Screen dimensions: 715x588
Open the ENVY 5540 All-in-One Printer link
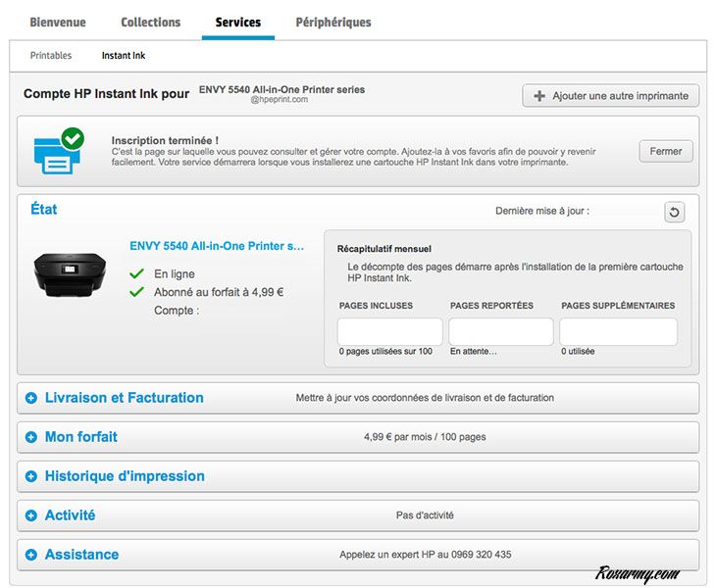(x=217, y=247)
